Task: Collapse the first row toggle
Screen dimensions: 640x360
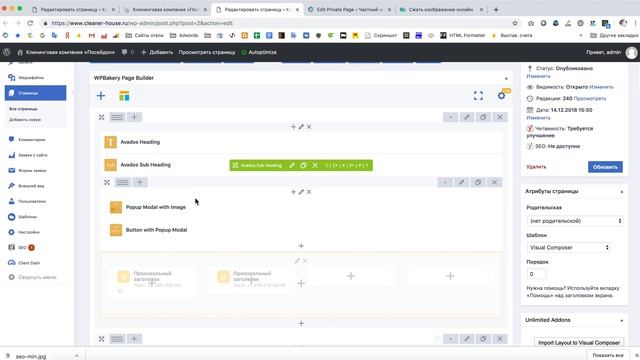Action: [450, 117]
